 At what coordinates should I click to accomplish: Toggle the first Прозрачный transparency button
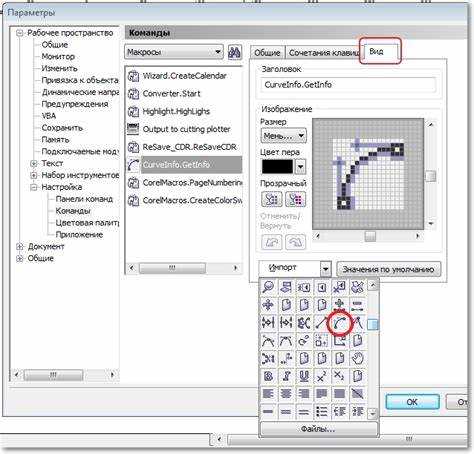271,199
